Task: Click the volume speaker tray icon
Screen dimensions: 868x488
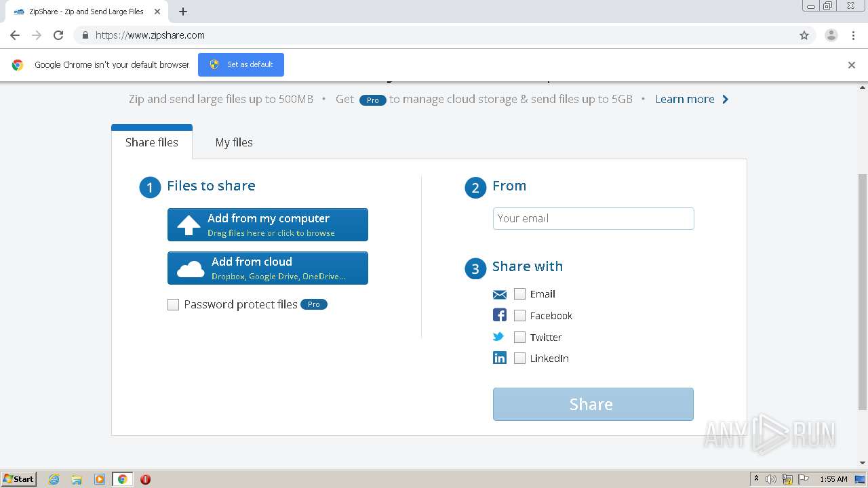Action: pyautogui.click(x=771, y=479)
